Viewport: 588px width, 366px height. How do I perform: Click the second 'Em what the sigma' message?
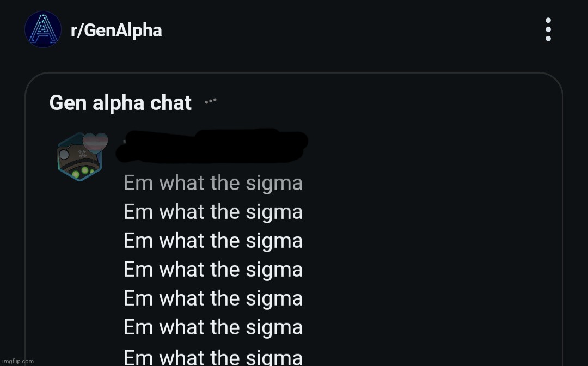[x=213, y=211]
